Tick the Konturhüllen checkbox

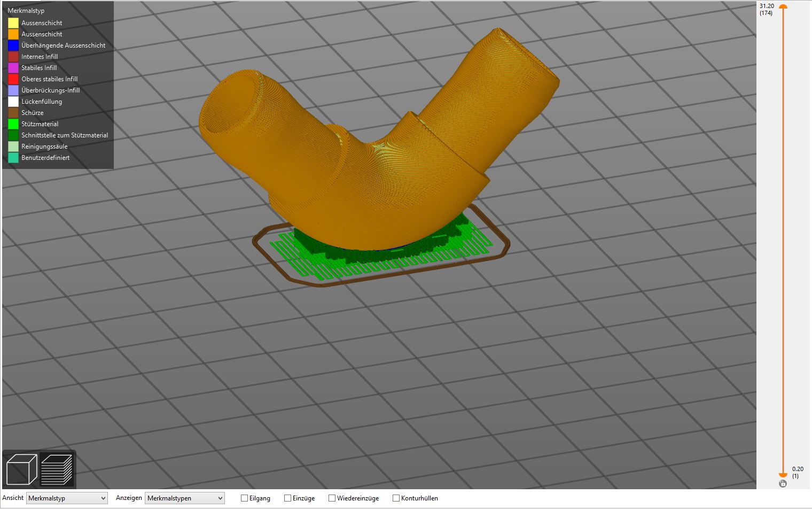click(x=396, y=498)
